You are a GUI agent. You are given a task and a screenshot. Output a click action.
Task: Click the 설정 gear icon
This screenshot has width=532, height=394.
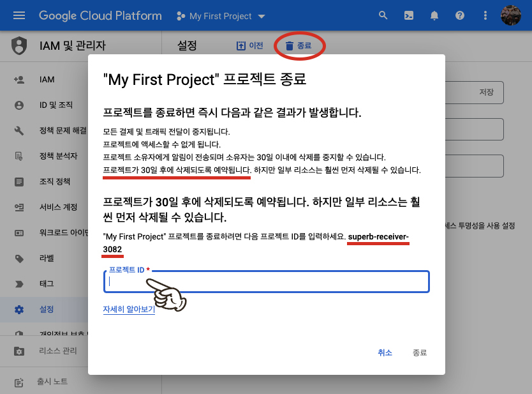point(19,310)
